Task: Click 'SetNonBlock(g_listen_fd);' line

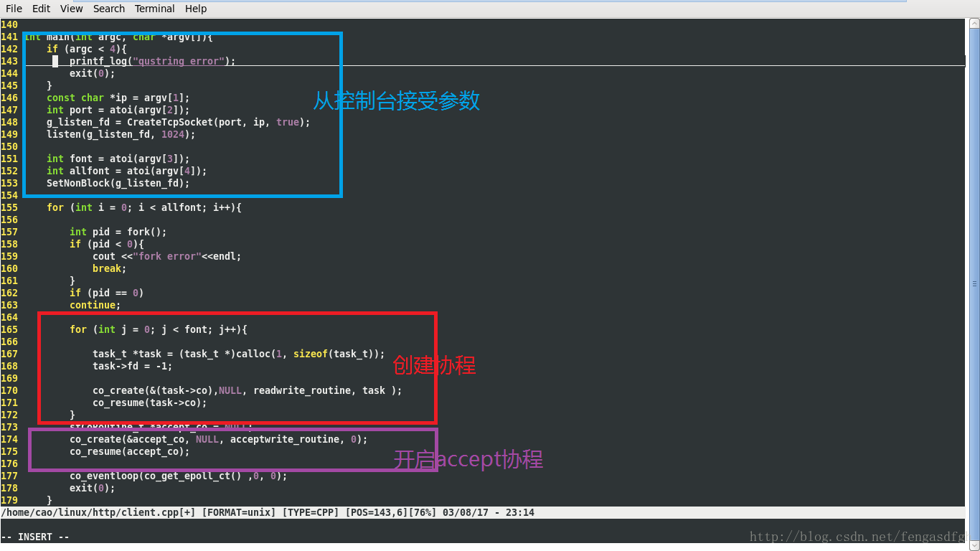Action: tap(118, 183)
